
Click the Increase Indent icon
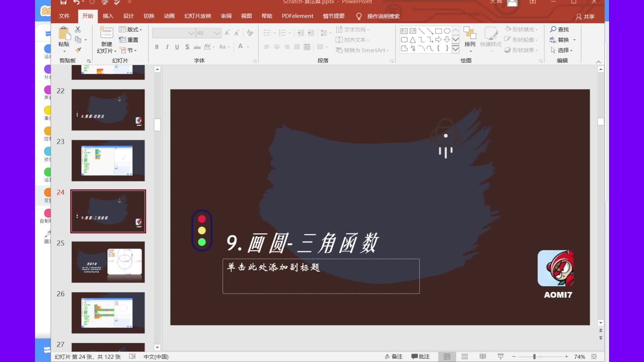pyautogui.click(x=311, y=33)
